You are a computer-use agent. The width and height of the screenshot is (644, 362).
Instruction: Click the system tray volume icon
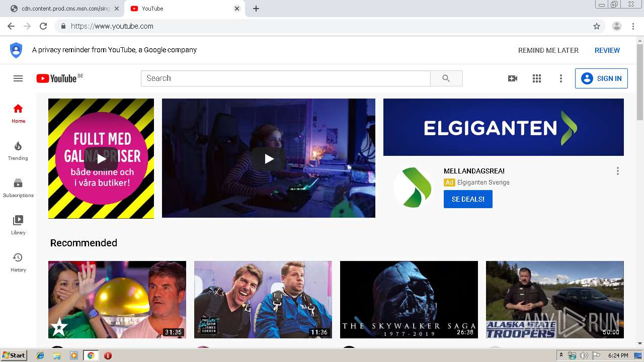(x=584, y=355)
